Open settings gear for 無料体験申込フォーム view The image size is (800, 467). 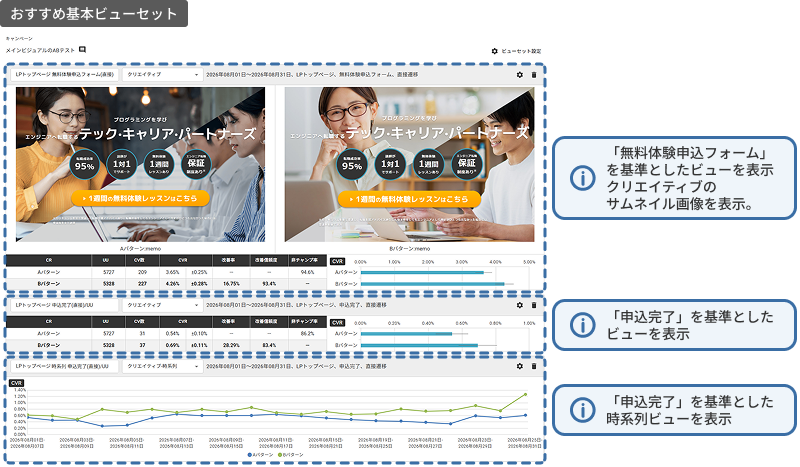[x=519, y=75]
